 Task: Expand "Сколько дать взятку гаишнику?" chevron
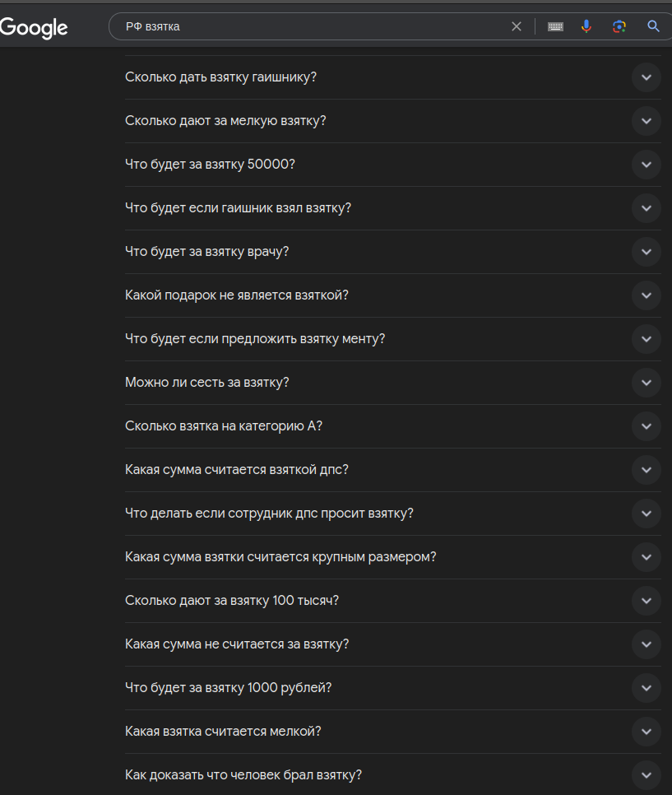pos(647,77)
